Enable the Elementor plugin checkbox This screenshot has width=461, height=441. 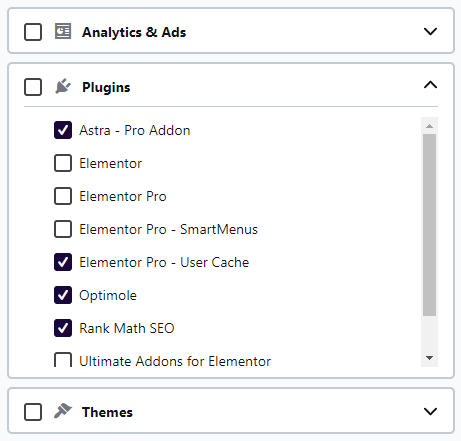63,163
